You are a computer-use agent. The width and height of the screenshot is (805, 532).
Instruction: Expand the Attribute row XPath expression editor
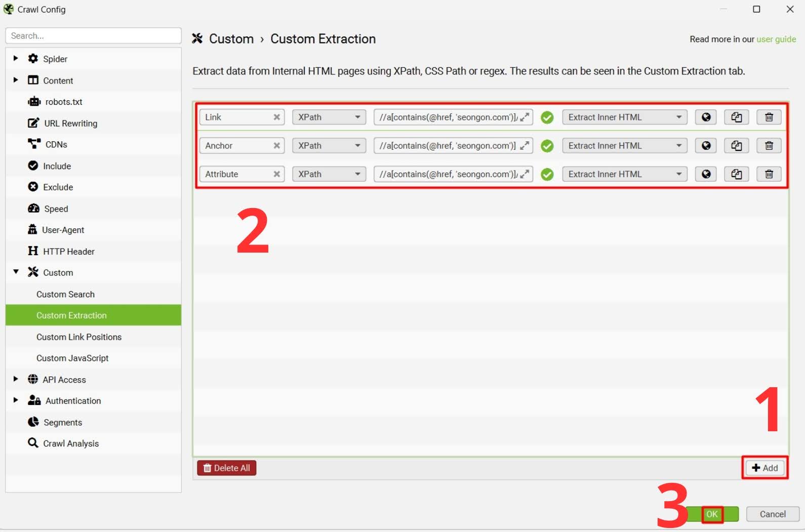[x=525, y=174]
